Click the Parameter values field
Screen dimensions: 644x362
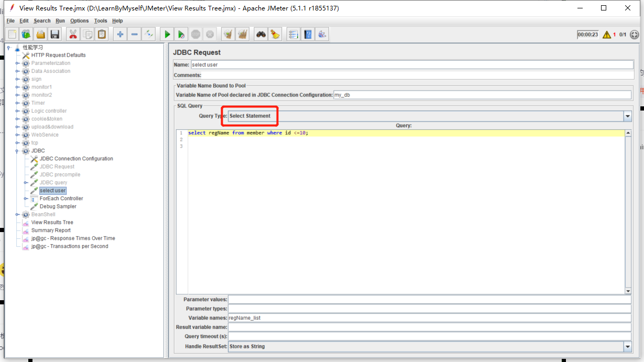click(x=429, y=300)
